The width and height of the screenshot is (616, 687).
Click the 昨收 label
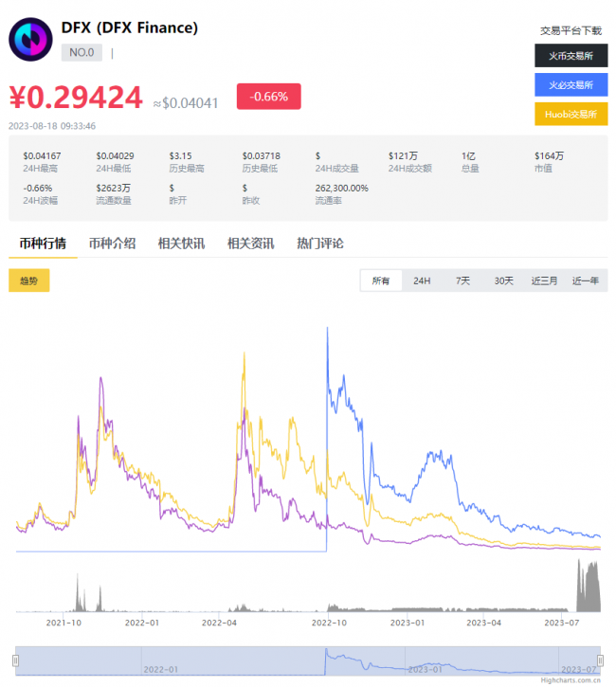pyautogui.click(x=251, y=201)
